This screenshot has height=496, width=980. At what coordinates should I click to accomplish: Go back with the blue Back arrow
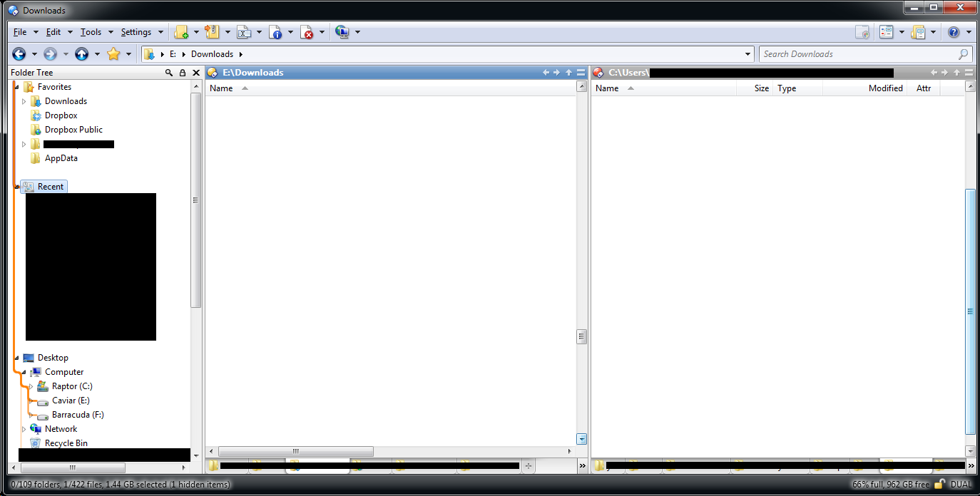click(x=19, y=54)
